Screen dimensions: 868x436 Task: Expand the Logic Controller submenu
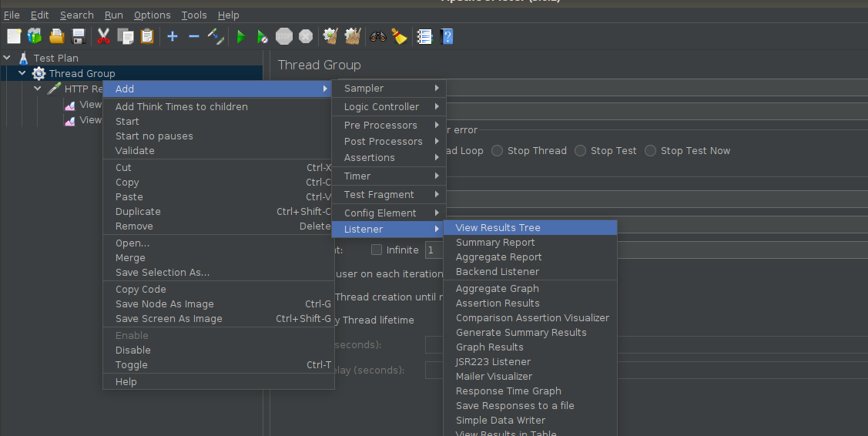[389, 107]
